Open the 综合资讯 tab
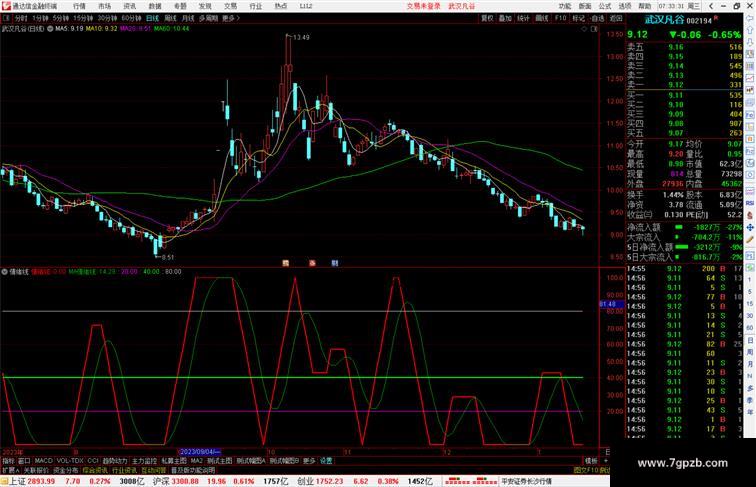 coord(95,470)
